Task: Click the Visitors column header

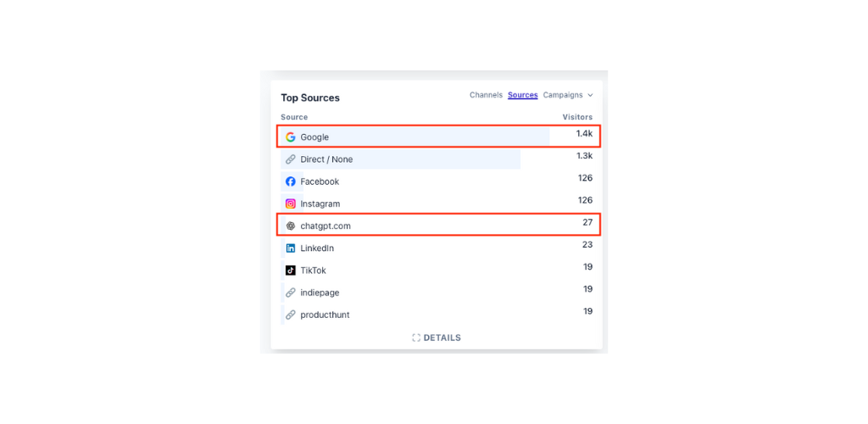Action: click(x=577, y=117)
